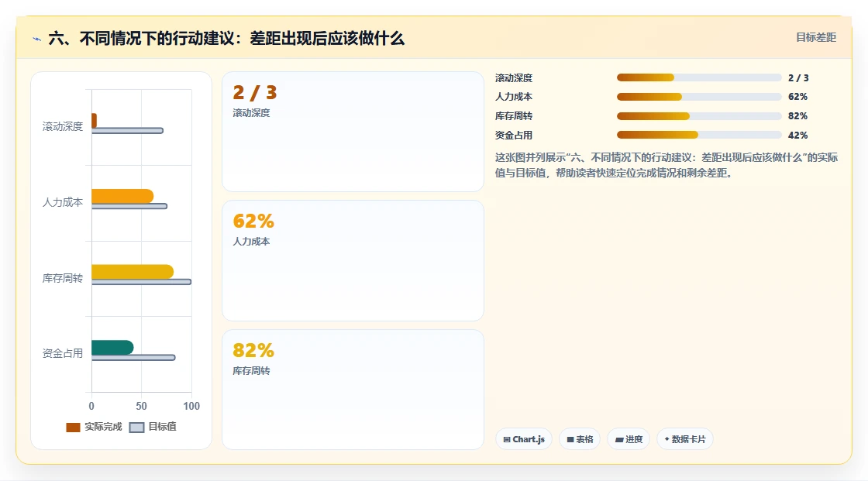This screenshot has height=481, width=868.
Task: Click the small blue icon before the section title
Action: click(37, 39)
